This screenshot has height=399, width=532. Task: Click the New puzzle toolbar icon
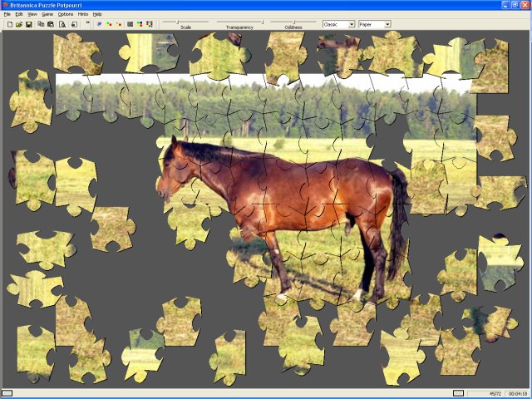pos(9,24)
